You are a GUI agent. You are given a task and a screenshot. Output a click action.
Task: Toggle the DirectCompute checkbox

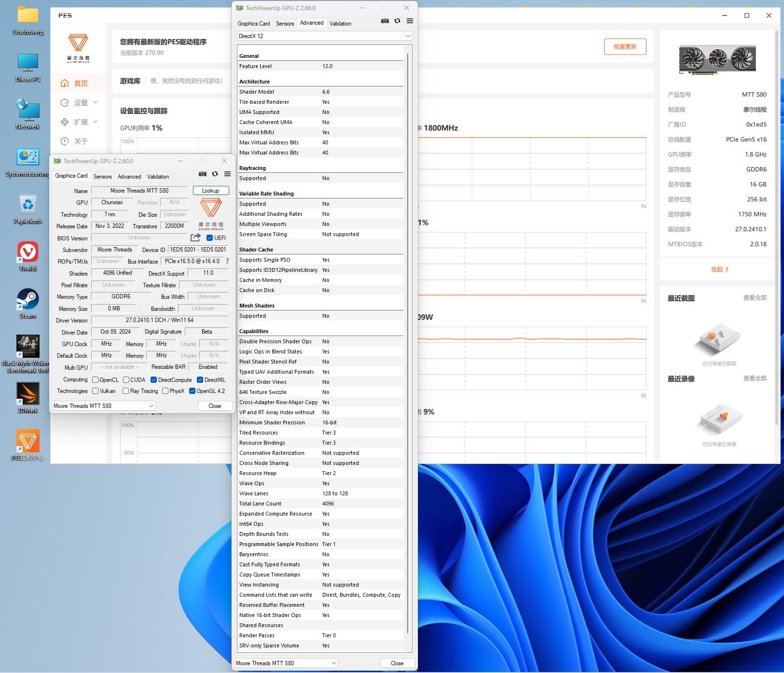coord(154,380)
